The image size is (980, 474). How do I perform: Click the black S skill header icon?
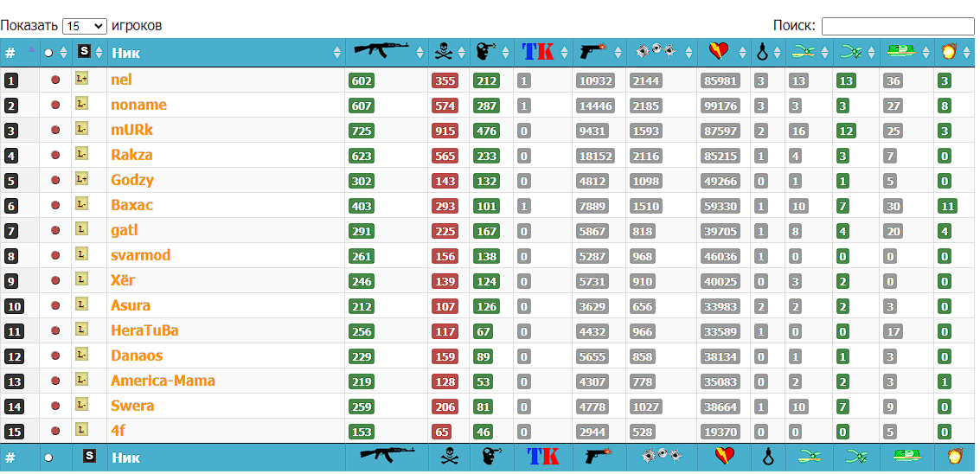click(x=84, y=51)
